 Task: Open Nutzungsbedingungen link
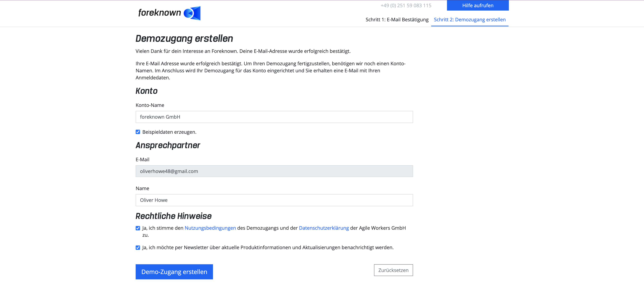[210, 228]
